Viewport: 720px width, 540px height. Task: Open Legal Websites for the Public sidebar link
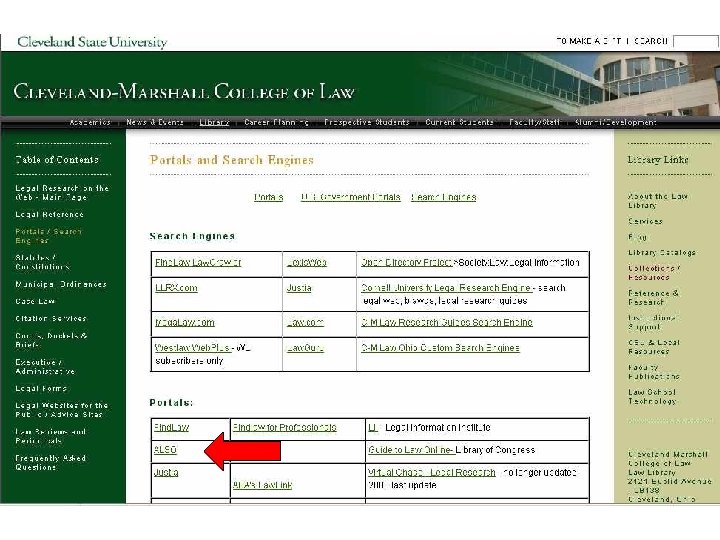pyautogui.click(x=62, y=410)
